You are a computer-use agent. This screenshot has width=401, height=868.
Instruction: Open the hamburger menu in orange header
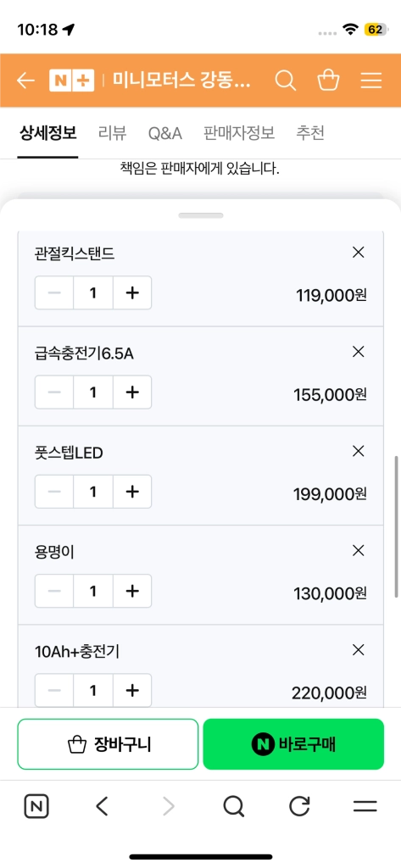click(x=371, y=81)
